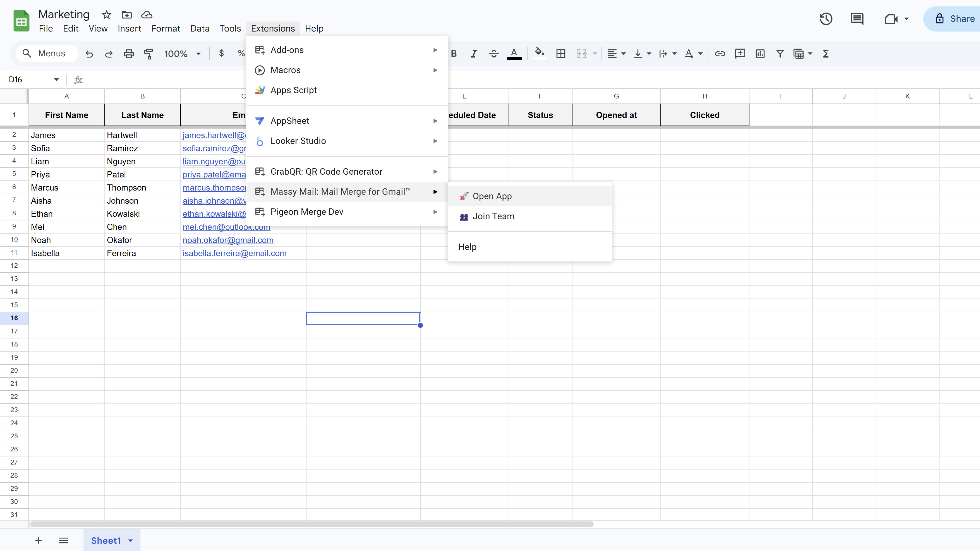Toggle italic formatting

point(473,54)
